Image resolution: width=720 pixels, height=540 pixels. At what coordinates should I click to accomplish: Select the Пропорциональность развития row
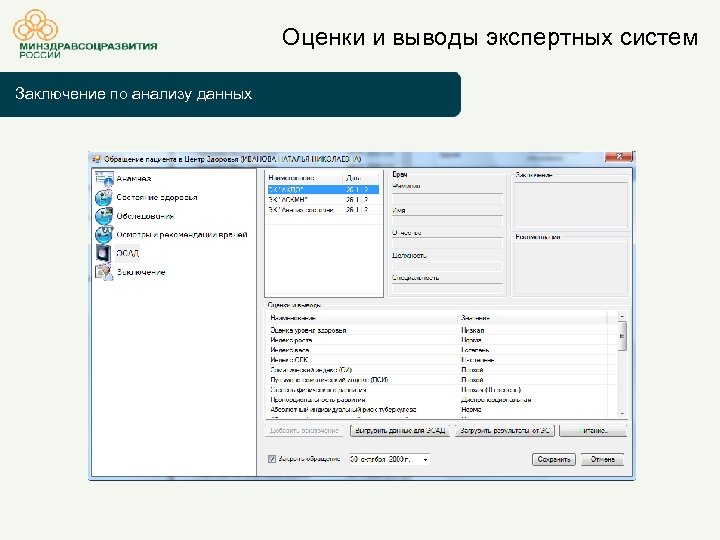pyautogui.click(x=442, y=399)
